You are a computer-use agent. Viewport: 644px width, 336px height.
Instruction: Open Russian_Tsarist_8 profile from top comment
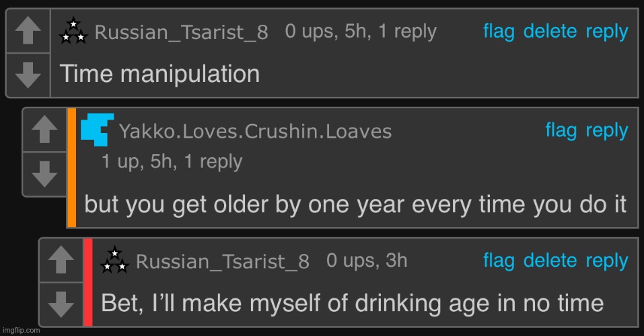181,32
